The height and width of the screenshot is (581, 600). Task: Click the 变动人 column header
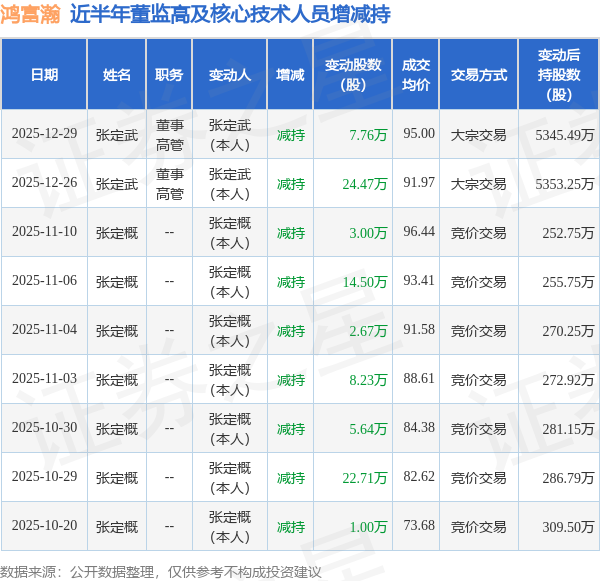click(230, 75)
